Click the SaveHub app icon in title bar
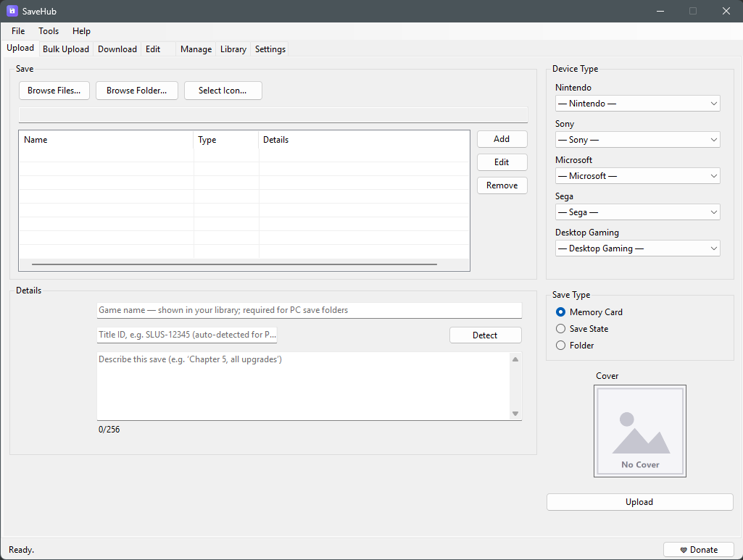The height and width of the screenshot is (560, 743). [12, 11]
